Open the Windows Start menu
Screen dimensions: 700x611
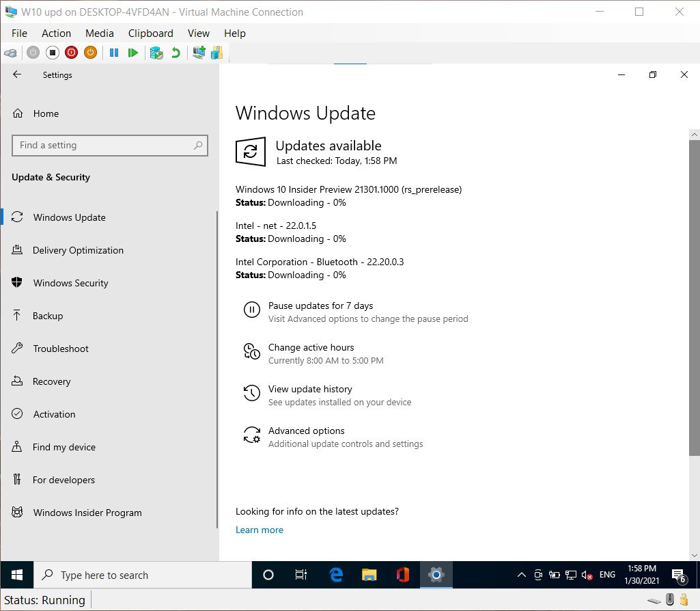tap(17, 575)
